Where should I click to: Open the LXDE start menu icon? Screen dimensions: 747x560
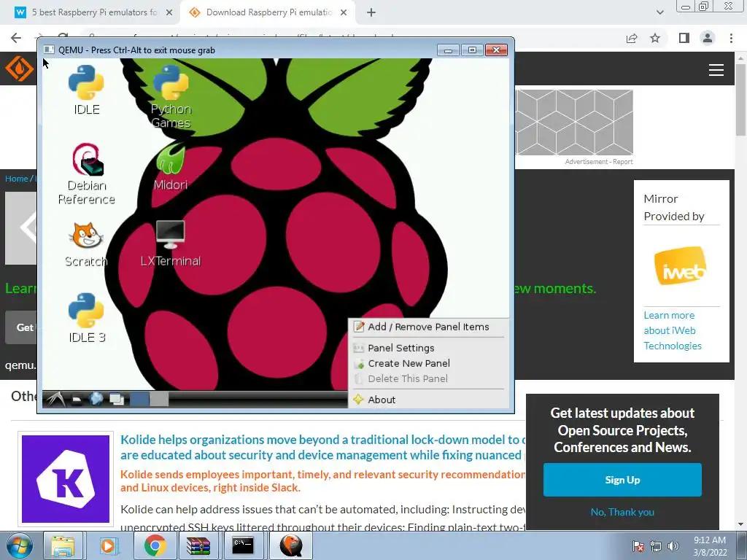tap(55, 399)
